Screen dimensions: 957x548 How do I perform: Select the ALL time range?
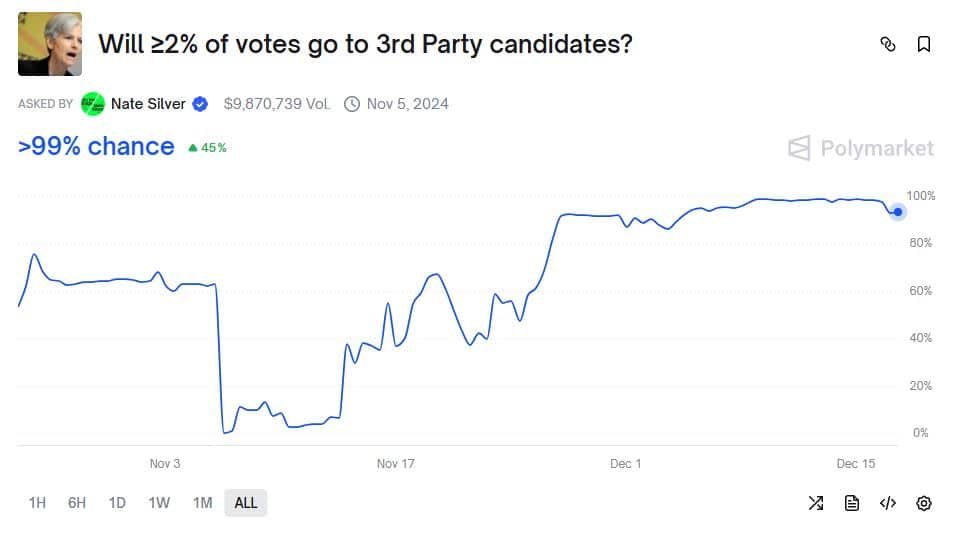tap(246, 503)
